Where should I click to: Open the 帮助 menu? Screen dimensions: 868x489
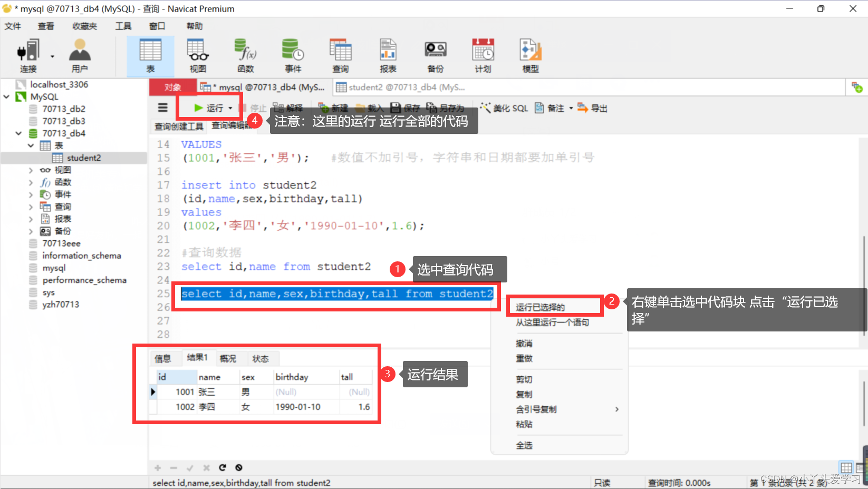coord(195,26)
